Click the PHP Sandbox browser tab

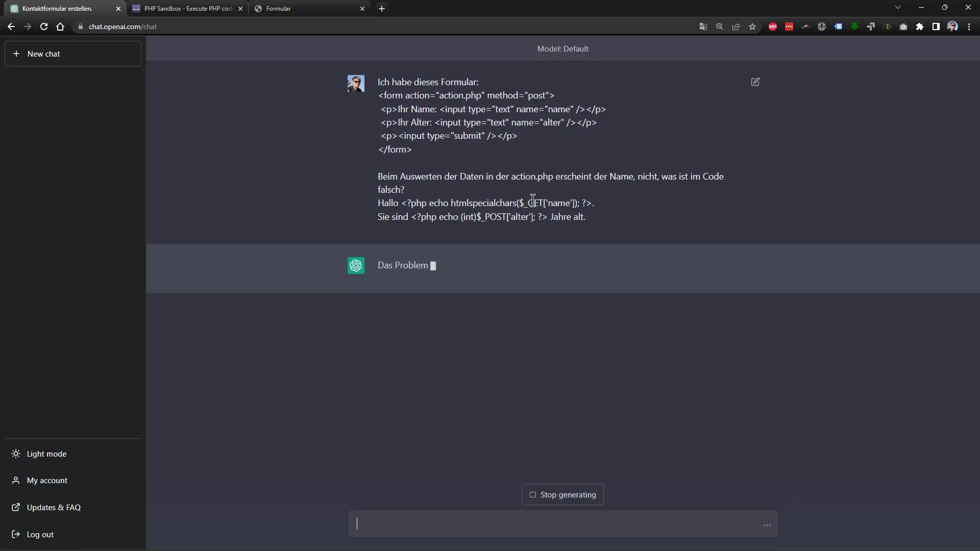pyautogui.click(x=188, y=8)
